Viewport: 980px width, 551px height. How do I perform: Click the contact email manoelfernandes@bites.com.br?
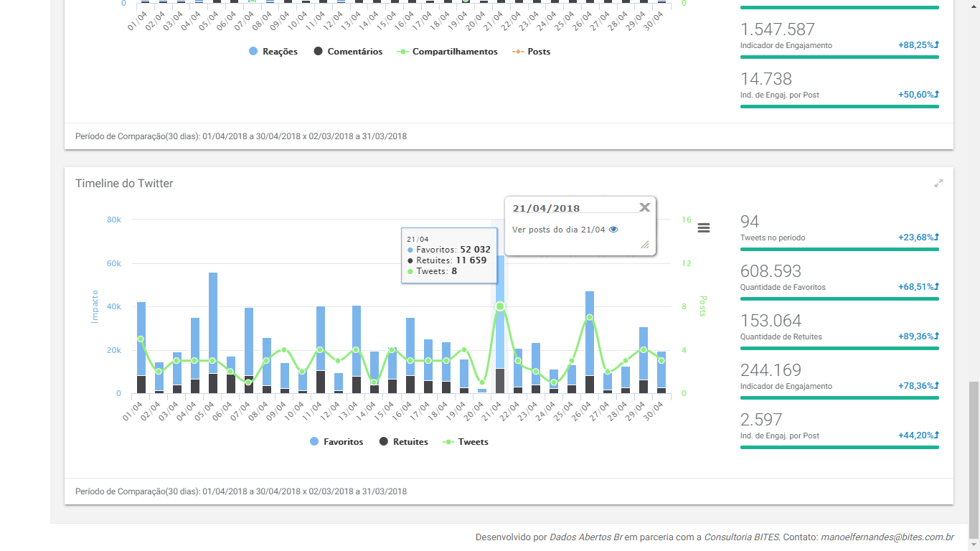[x=887, y=537]
